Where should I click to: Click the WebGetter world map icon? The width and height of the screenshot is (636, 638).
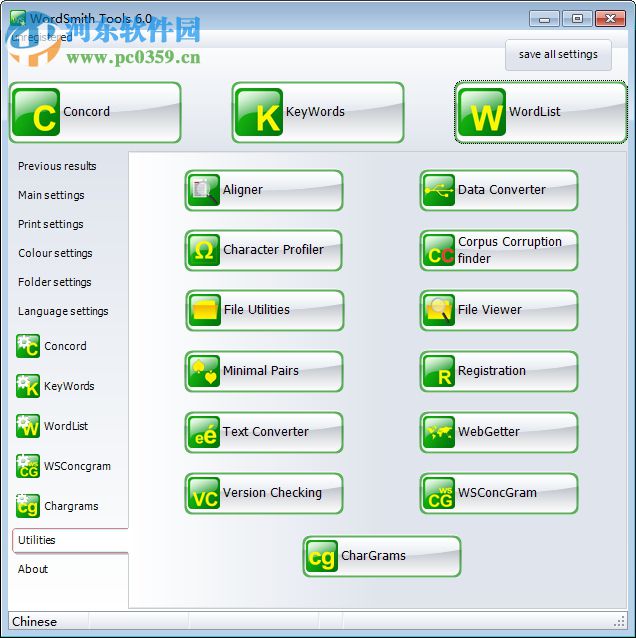[x=439, y=432]
